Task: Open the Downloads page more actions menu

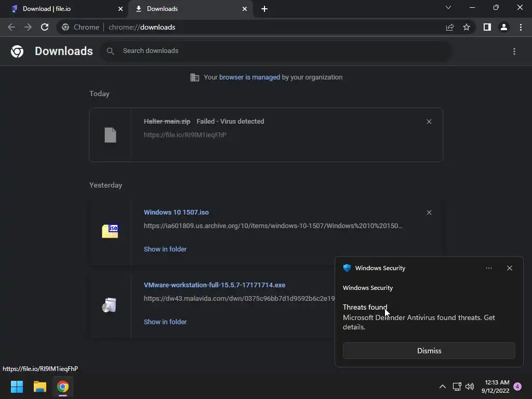Action: click(514, 51)
